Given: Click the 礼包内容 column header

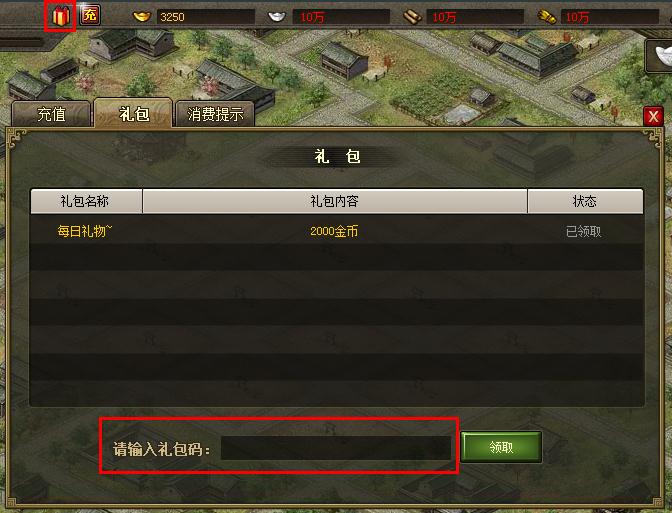Looking at the screenshot, I should pyautogui.click(x=335, y=201).
